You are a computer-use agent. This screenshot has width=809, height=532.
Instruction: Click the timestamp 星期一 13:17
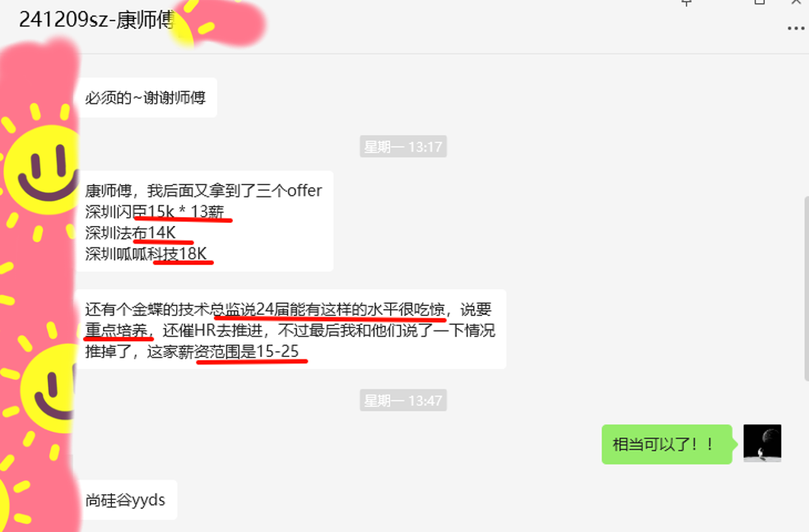point(403,147)
